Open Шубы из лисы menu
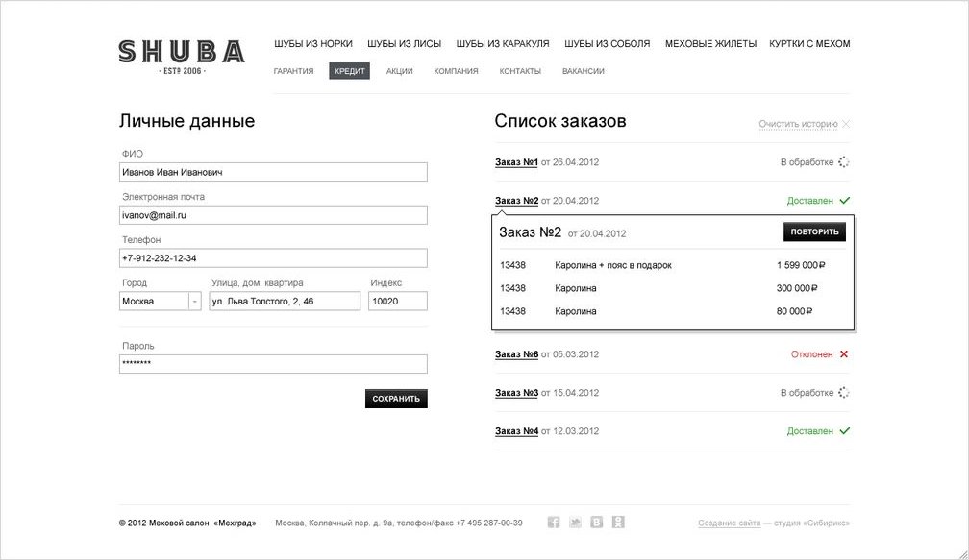The width and height of the screenshot is (969, 560). (404, 44)
